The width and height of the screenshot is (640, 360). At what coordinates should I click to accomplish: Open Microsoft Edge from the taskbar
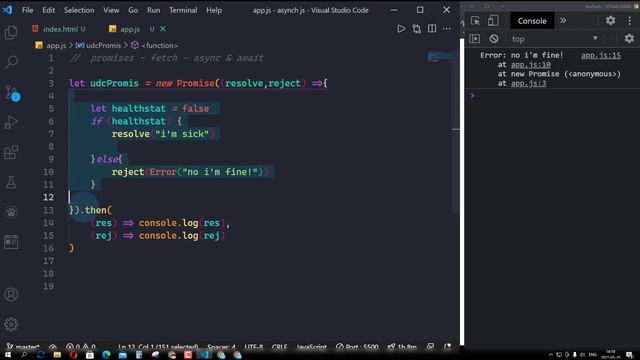tap(106, 355)
